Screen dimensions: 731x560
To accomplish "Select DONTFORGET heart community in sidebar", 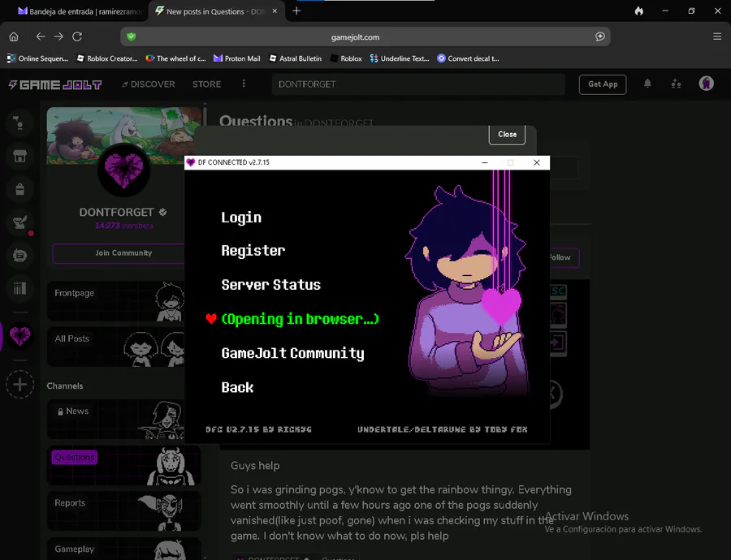I will [19, 335].
